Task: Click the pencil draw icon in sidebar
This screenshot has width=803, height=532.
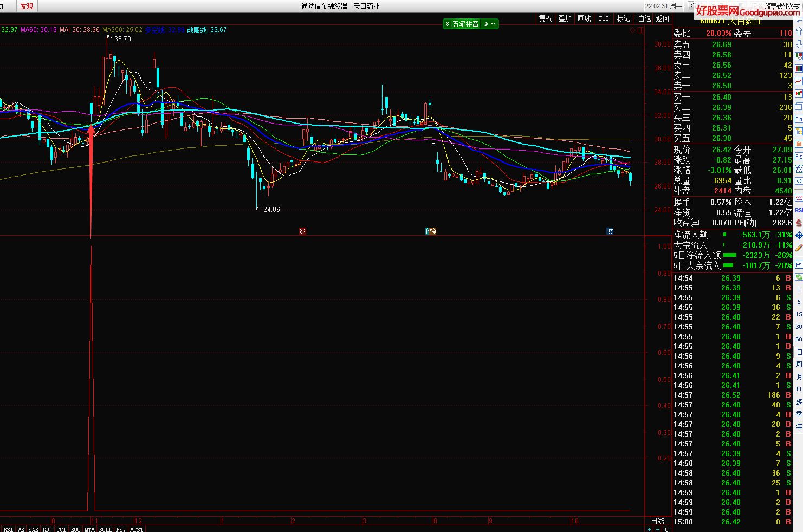Action: 799,248
